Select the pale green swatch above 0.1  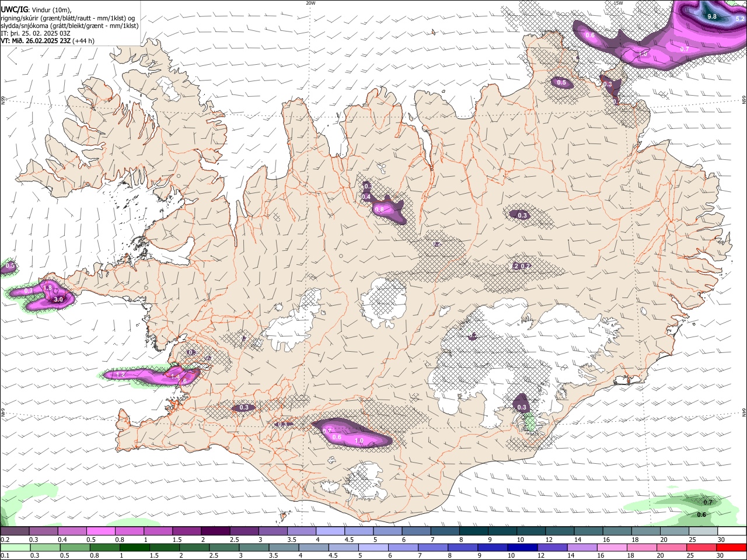coord(15,547)
